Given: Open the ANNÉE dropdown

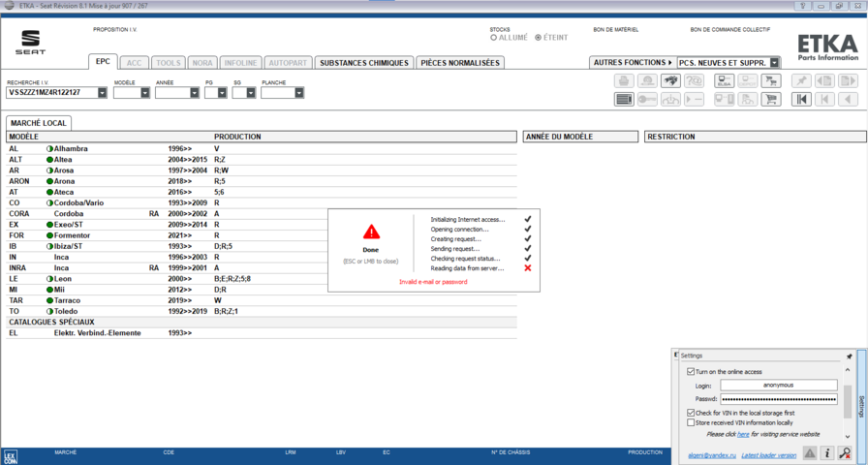Looking at the screenshot, I should (x=195, y=93).
